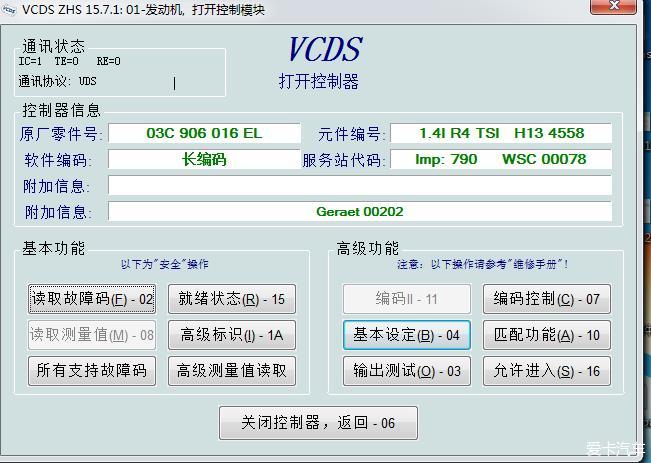Image resolution: width=651 pixels, height=463 pixels.
Task: Click the 通讯协议: UDS text
Action: [x=57, y=81]
